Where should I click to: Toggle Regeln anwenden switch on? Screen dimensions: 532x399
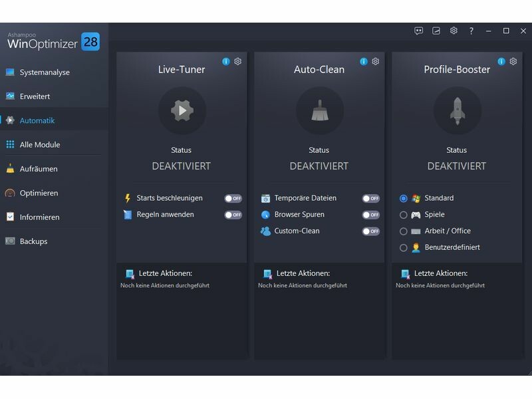pyautogui.click(x=233, y=215)
